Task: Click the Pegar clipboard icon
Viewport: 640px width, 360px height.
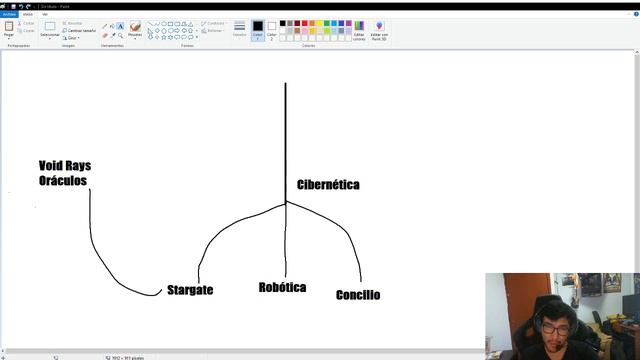Action: (9, 26)
